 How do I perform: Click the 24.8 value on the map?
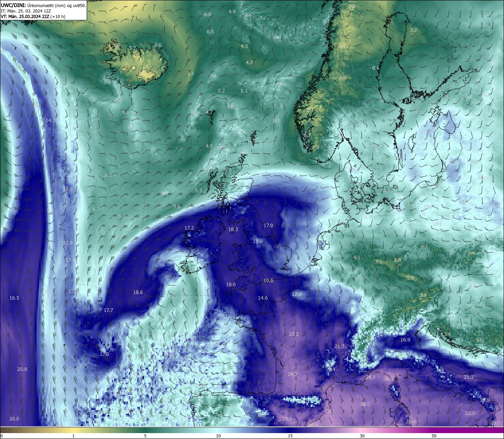coord(371,377)
